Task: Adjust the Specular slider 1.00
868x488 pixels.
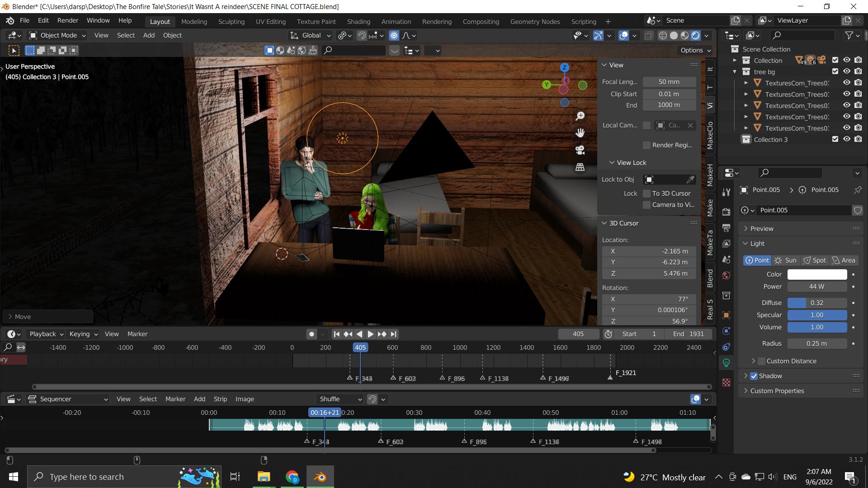Action: point(817,315)
